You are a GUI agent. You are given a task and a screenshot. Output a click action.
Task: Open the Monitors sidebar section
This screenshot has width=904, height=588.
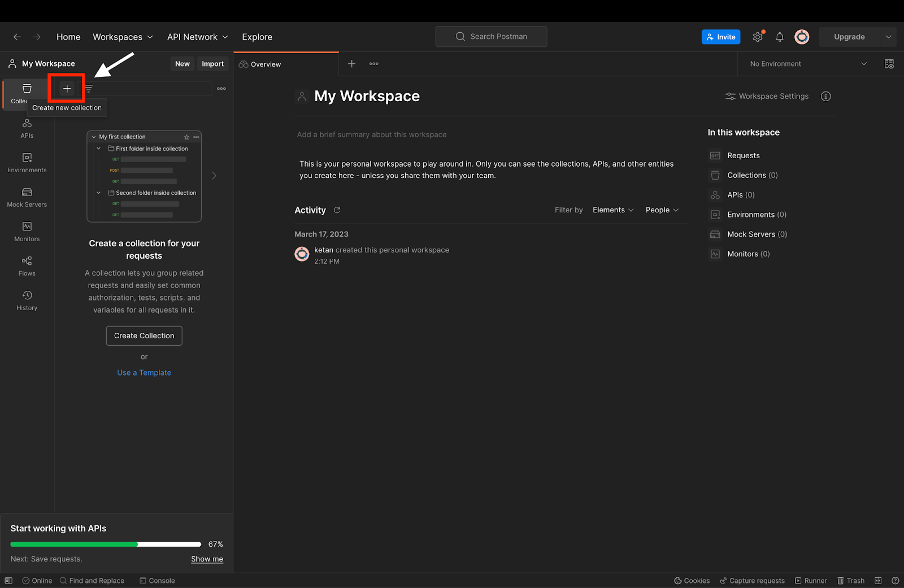tap(27, 232)
